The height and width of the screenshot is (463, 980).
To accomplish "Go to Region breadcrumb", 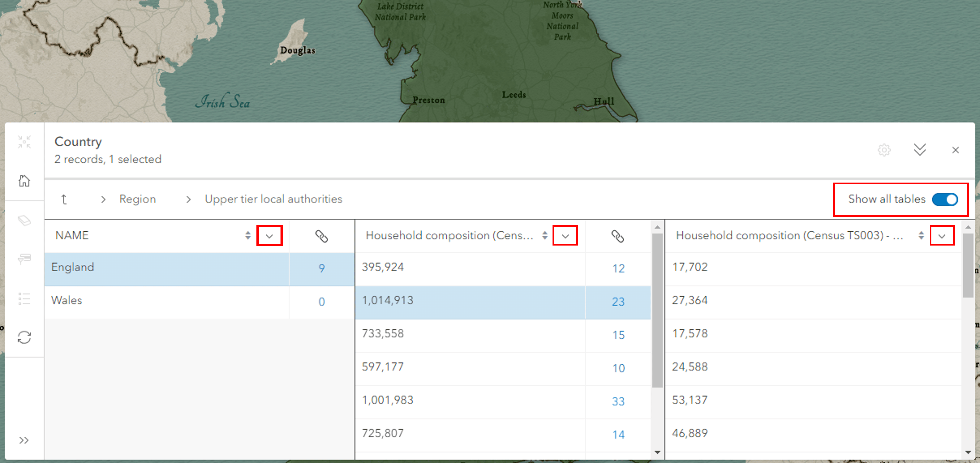I will click(137, 199).
